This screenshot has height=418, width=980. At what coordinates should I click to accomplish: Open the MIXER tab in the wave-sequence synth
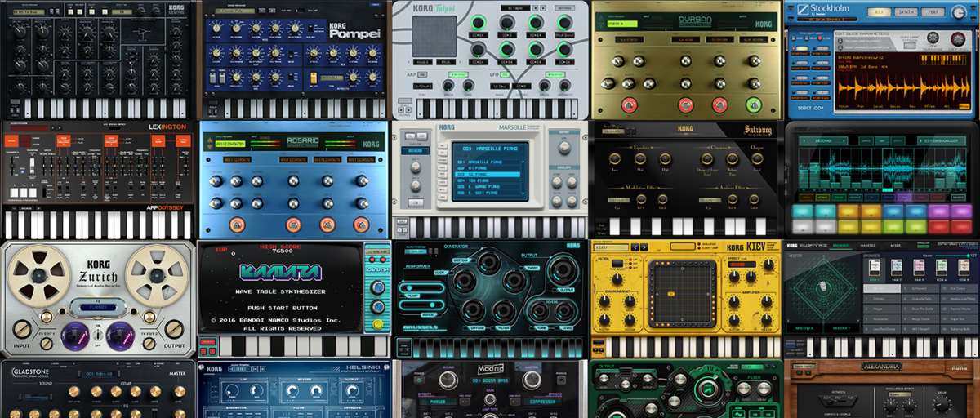pyautogui.click(x=896, y=246)
